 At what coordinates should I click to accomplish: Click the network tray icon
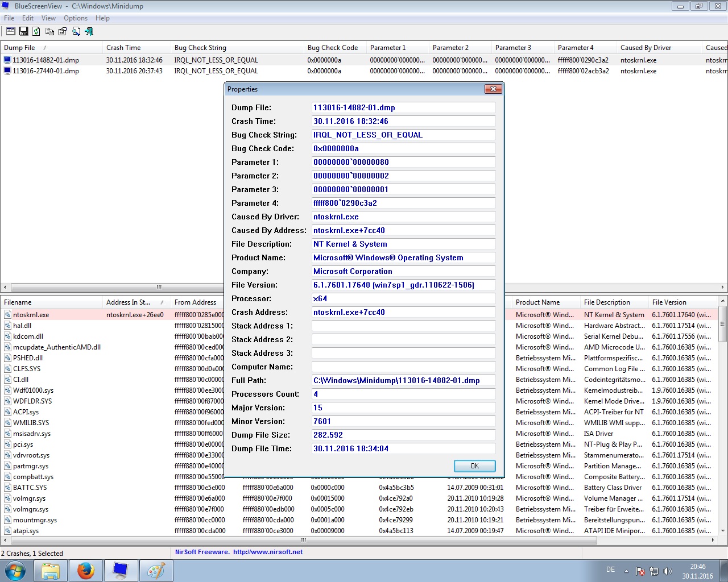[654, 571]
